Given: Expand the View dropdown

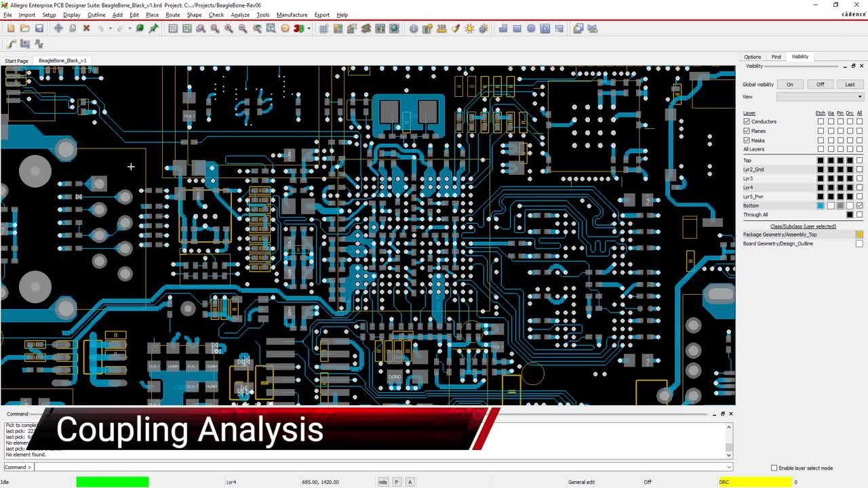Looking at the screenshot, I should tap(860, 97).
